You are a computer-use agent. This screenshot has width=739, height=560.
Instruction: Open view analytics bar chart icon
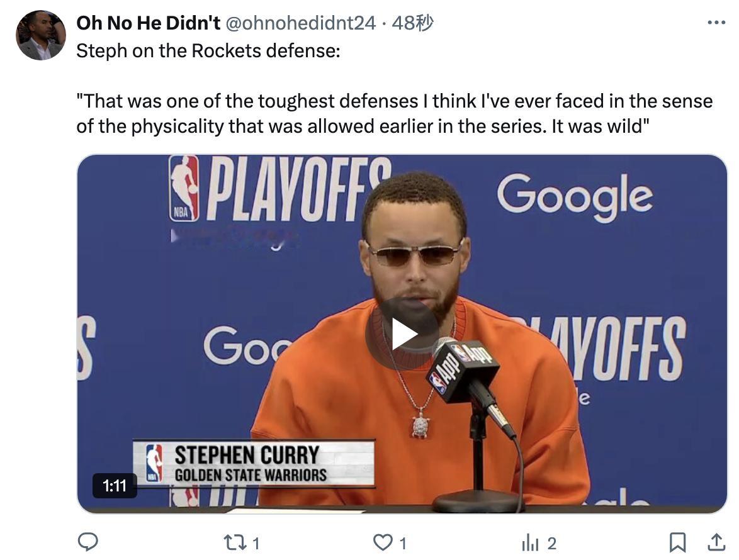530,542
